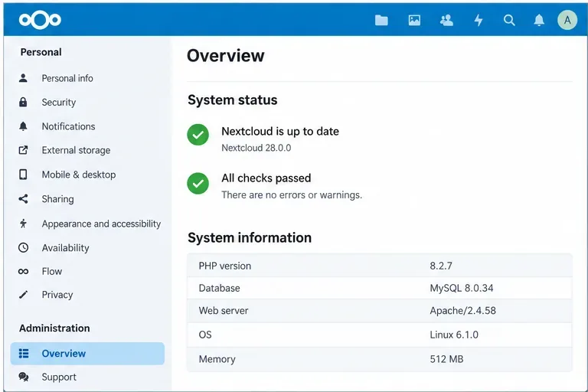Click 'All checks passed' text
Screen dimensions: 588x392
[x=266, y=178]
